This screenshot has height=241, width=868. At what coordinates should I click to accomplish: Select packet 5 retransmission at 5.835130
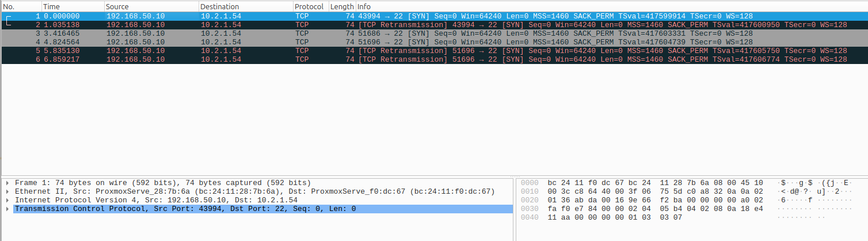click(x=434, y=51)
